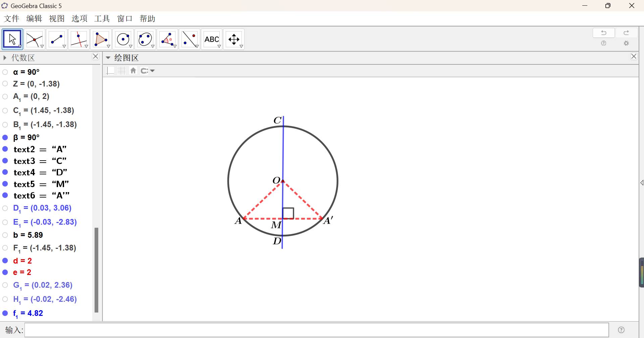Select the Polygon tool
Viewport: 644px width, 338px height.
(101, 39)
